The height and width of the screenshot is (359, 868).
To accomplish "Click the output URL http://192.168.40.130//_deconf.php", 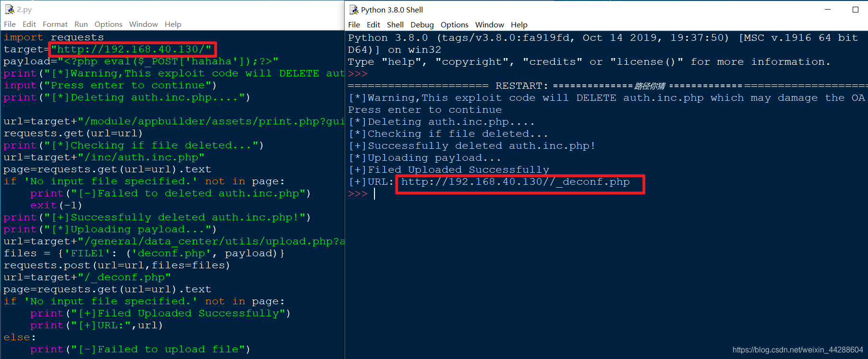I will click(515, 181).
